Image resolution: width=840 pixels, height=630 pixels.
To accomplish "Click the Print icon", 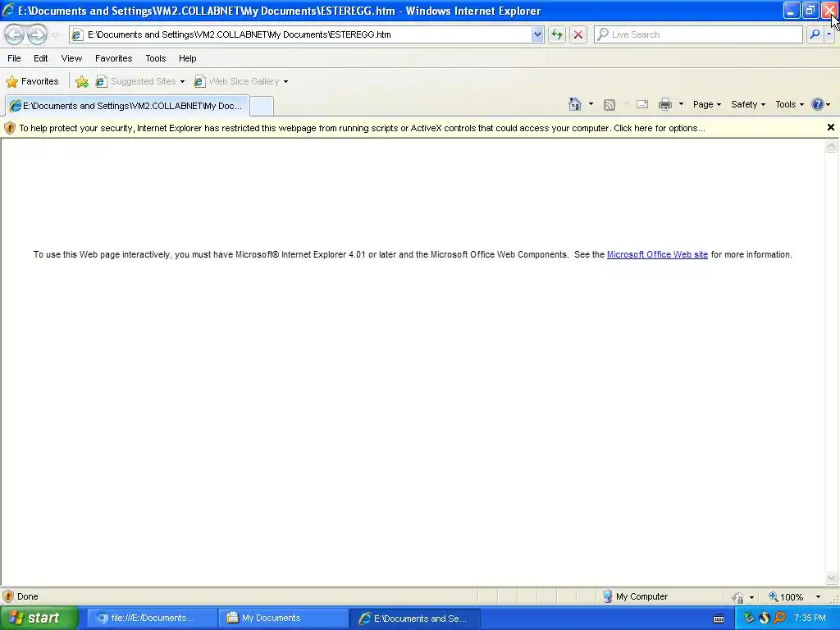I will [664, 104].
